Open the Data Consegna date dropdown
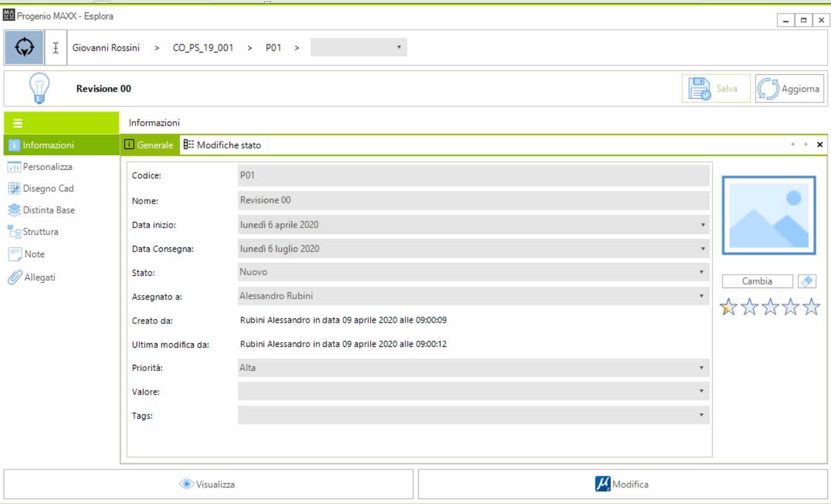The width and height of the screenshot is (831, 504). tap(703, 249)
